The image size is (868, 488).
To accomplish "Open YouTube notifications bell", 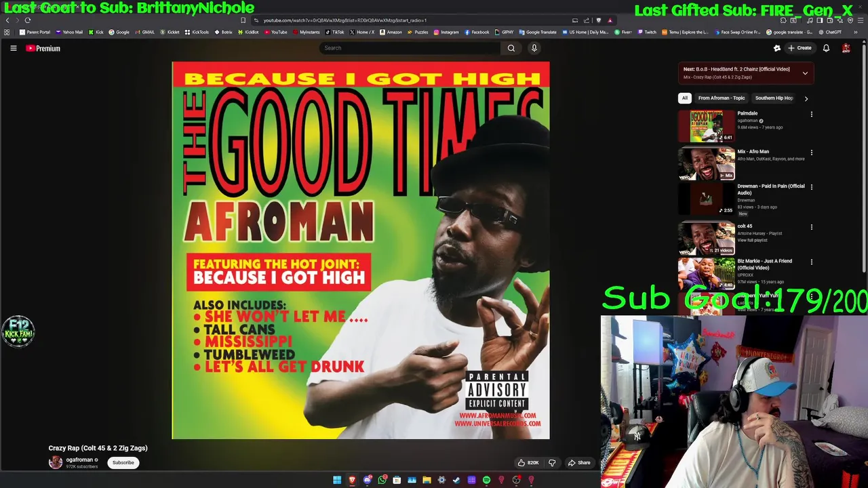I will [x=826, y=48].
